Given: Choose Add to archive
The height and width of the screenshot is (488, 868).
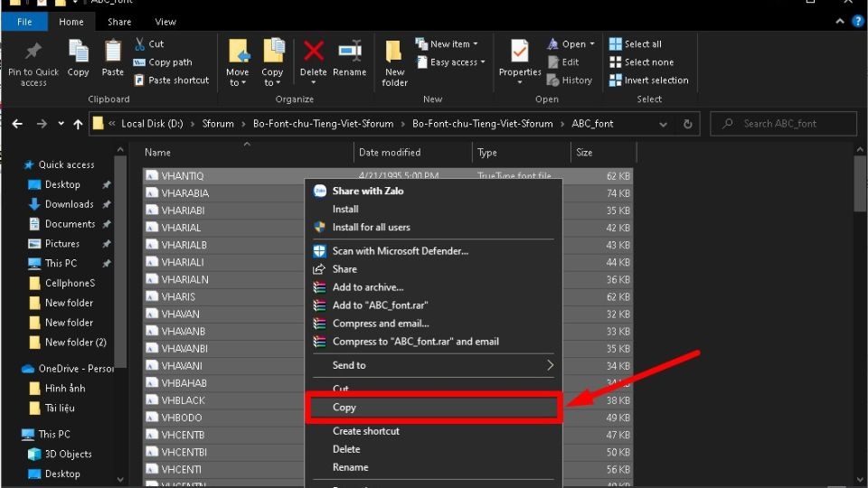Looking at the screenshot, I should 433,287.
